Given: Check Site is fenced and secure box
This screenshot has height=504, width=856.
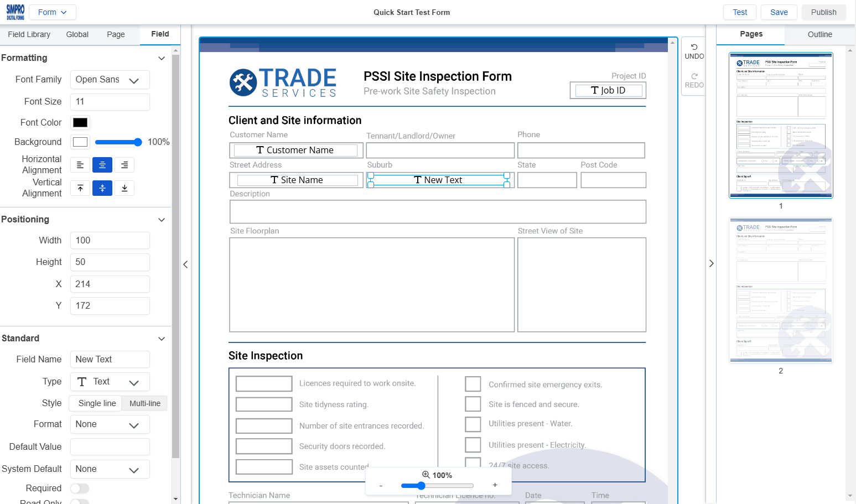Looking at the screenshot, I should point(473,404).
